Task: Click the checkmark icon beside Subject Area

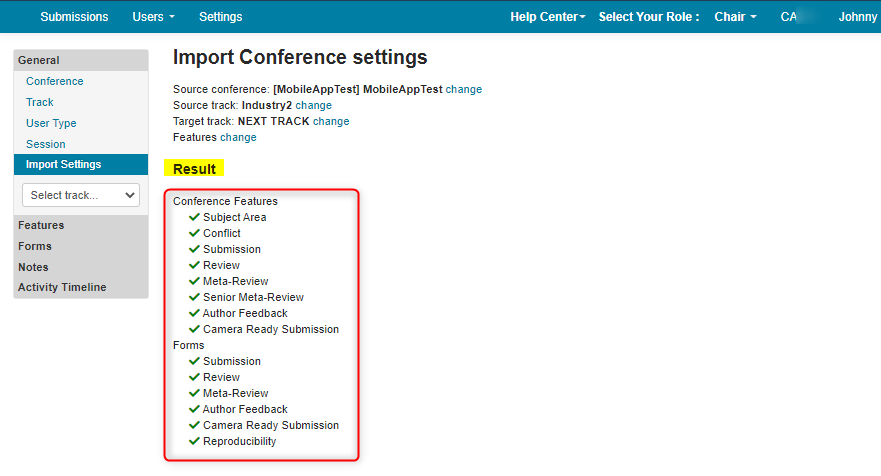Action: coord(194,217)
